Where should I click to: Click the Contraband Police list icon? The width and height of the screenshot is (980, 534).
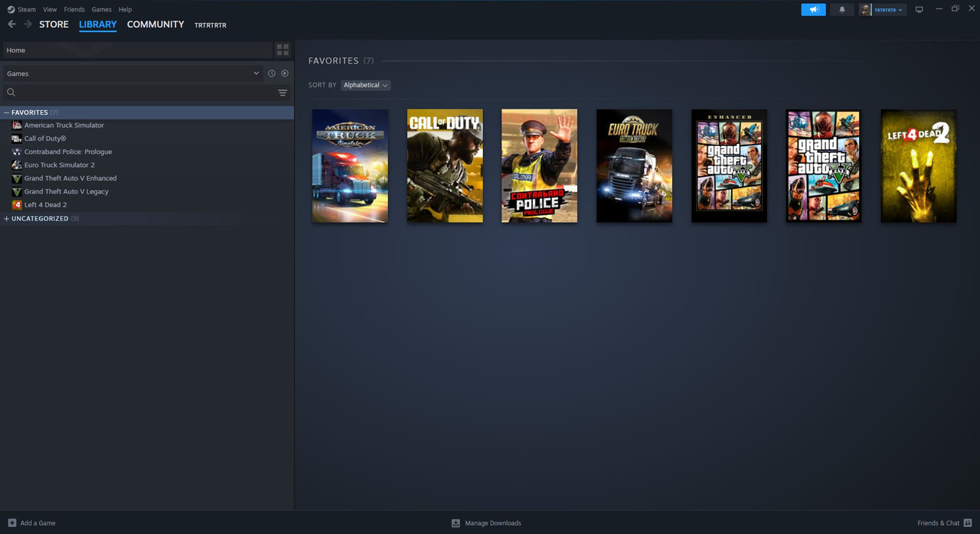tap(17, 151)
